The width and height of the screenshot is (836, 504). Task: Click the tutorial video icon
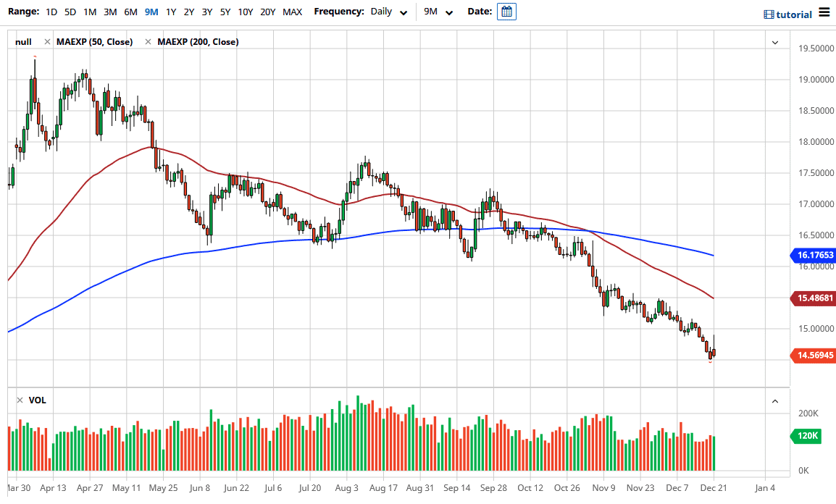click(x=769, y=15)
